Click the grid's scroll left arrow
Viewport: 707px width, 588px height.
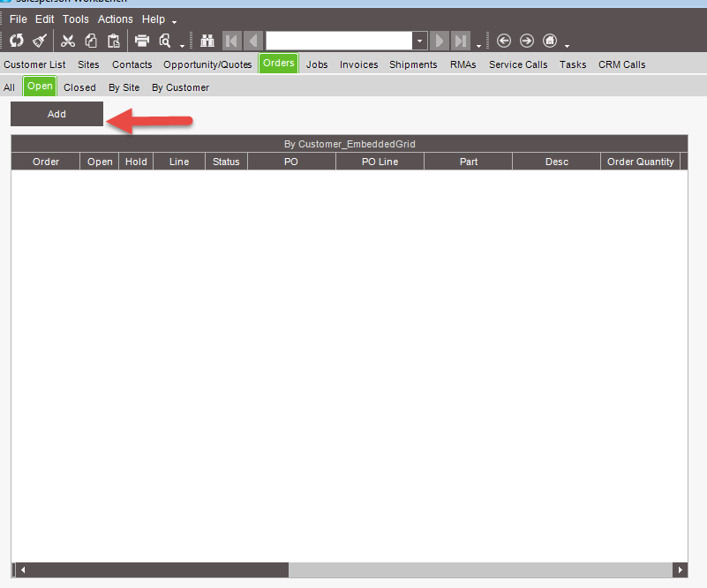point(23,570)
